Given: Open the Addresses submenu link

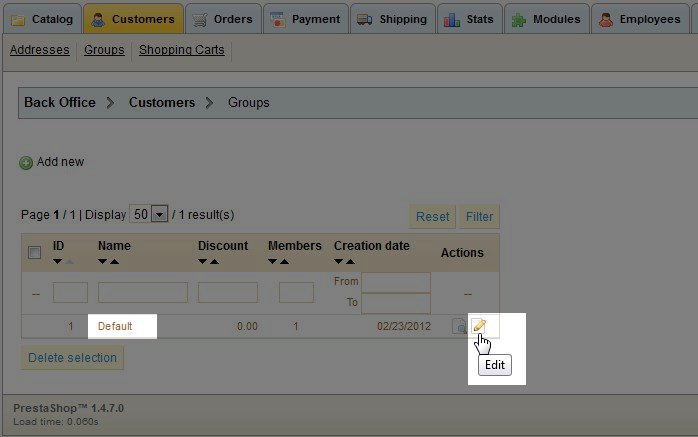Looking at the screenshot, I should pyautogui.click(x=39, y=50).
